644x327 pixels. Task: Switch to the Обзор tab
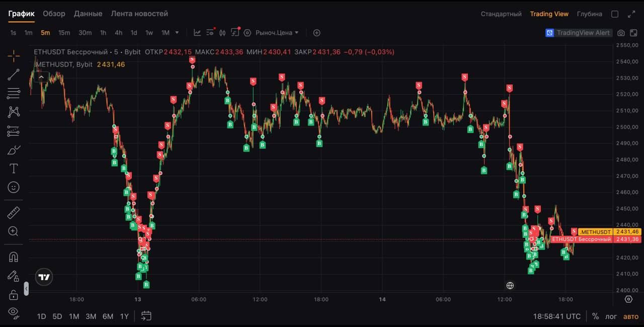pyautogui.click(x=54, y=14)
